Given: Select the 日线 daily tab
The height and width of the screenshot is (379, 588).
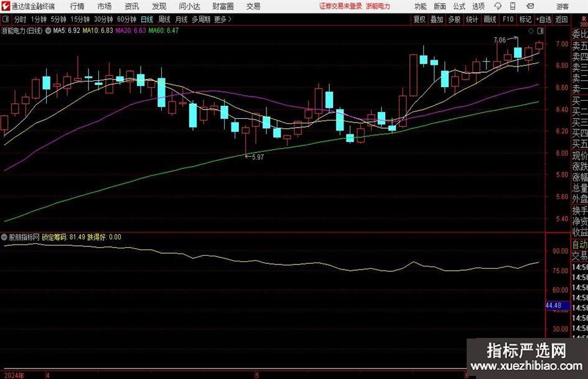Looking at the screenshot, I should point(147,19).
